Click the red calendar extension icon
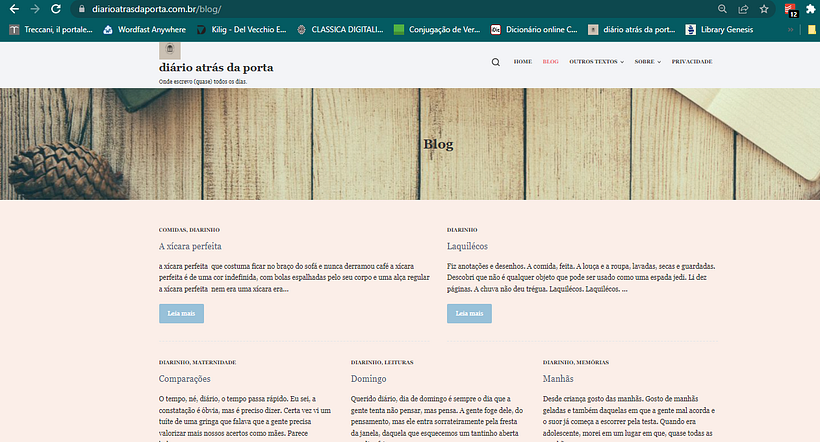Screen dimensions: 820x442 [x=790, y=9]
